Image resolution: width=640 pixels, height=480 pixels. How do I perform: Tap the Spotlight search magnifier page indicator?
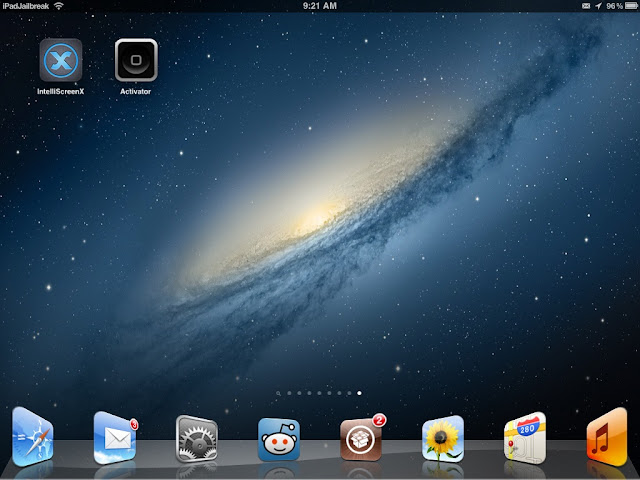278,393
